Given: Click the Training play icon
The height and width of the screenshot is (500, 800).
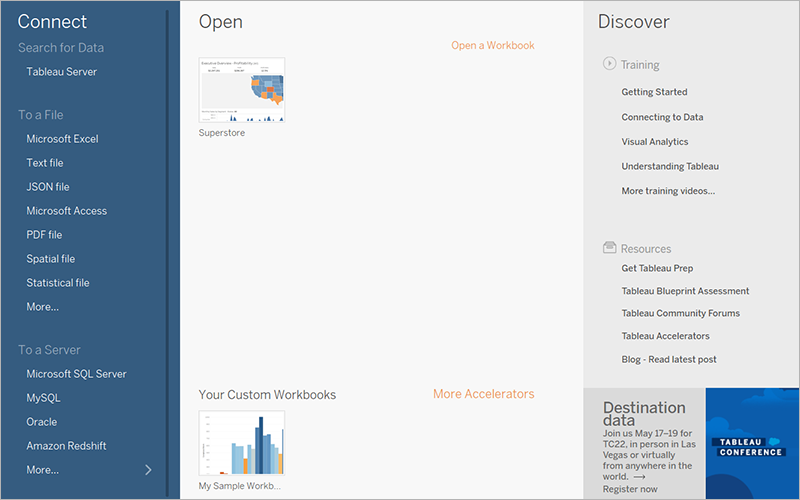Looking at the screenshot, I should pos(609,63).
